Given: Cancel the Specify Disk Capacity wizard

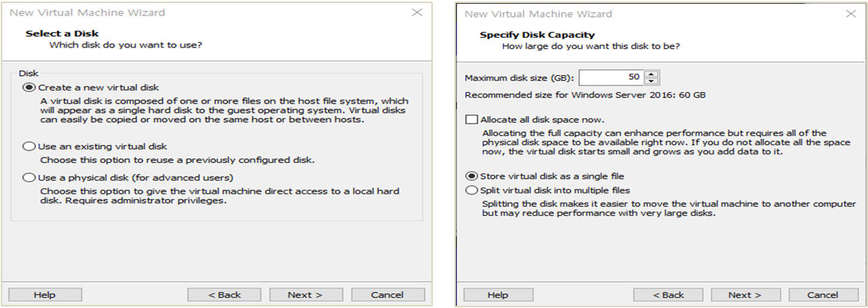Looking at the screenshot, I should [823, 295].
